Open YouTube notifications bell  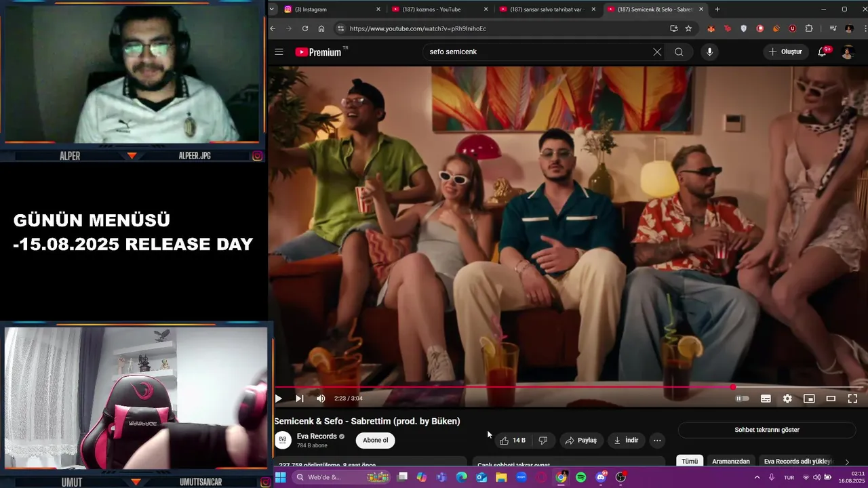pos(822,52)
